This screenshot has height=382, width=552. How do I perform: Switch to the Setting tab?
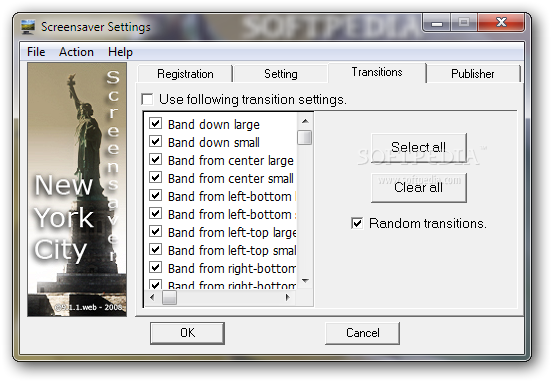pyautogui.click(x=281, y=74)
